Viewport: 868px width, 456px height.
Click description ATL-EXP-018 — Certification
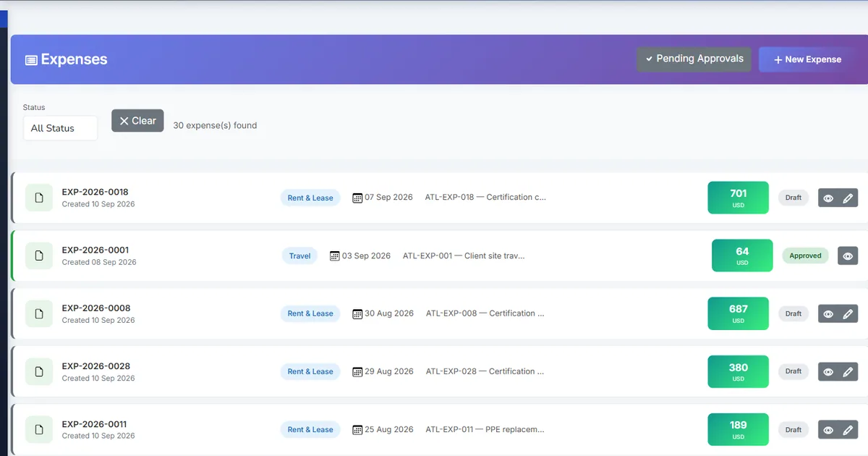point(485,198)
